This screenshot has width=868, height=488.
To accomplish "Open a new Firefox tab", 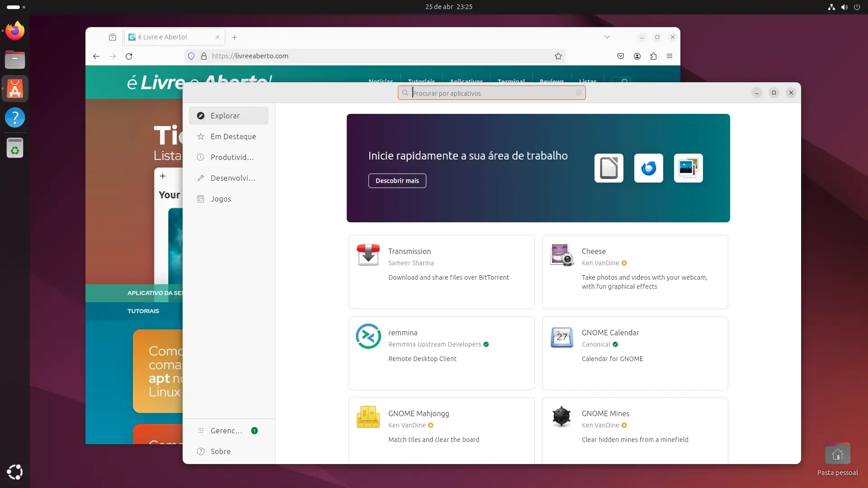I will coord(234,37).
